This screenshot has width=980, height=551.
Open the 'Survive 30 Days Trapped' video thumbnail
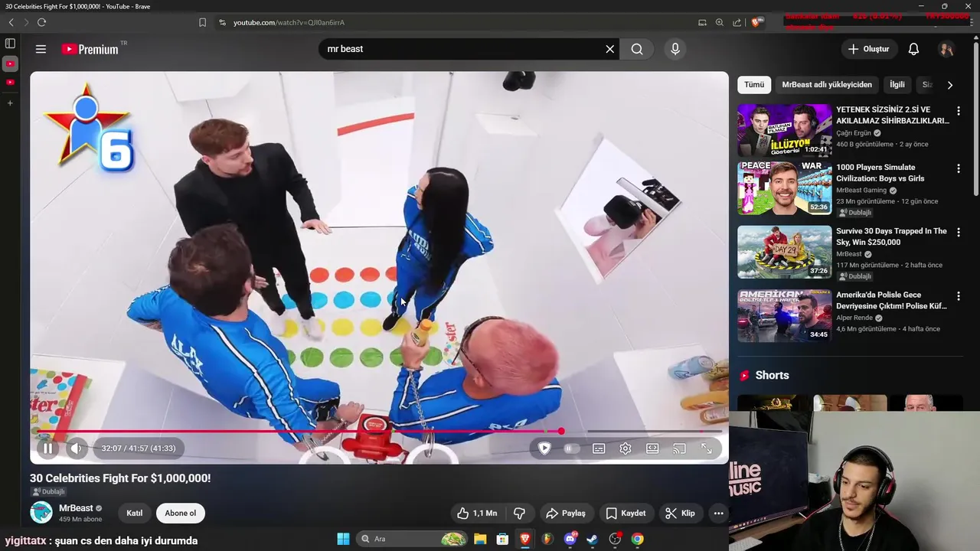coord(784,252)
